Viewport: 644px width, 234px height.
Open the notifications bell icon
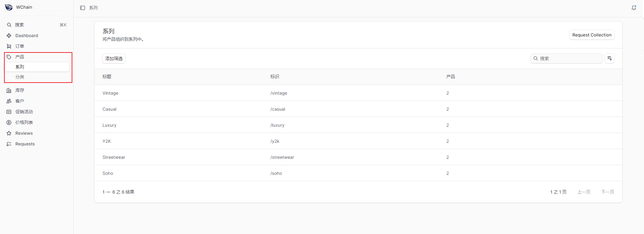click(634, 8)
